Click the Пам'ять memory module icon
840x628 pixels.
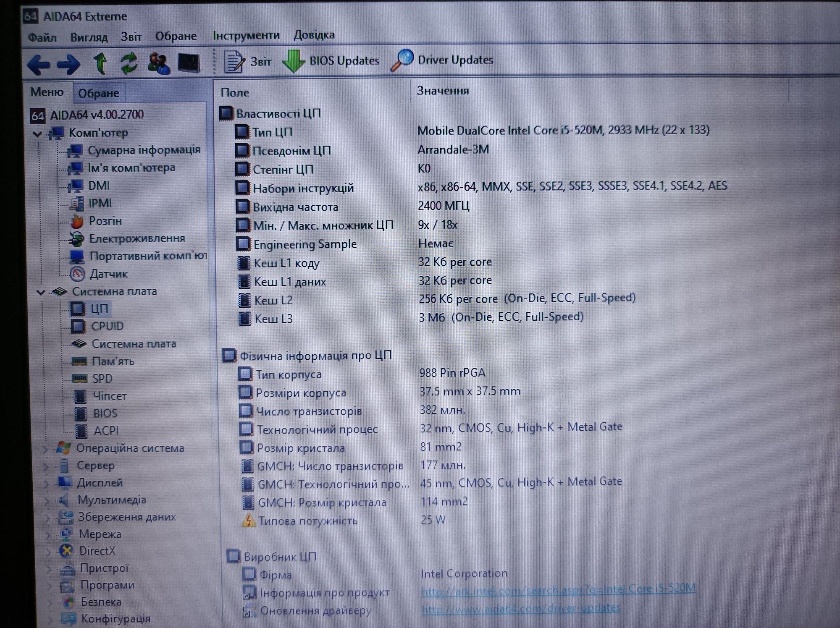click(79, 361)
